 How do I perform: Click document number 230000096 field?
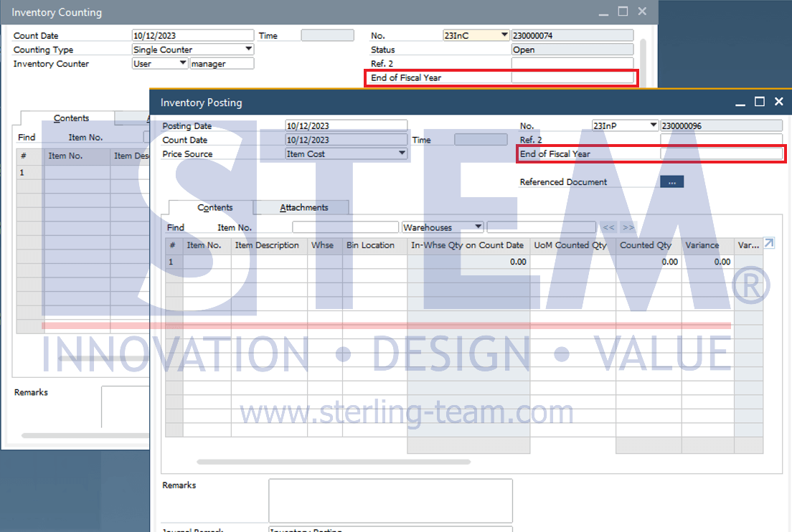click(x=721, y=125)
